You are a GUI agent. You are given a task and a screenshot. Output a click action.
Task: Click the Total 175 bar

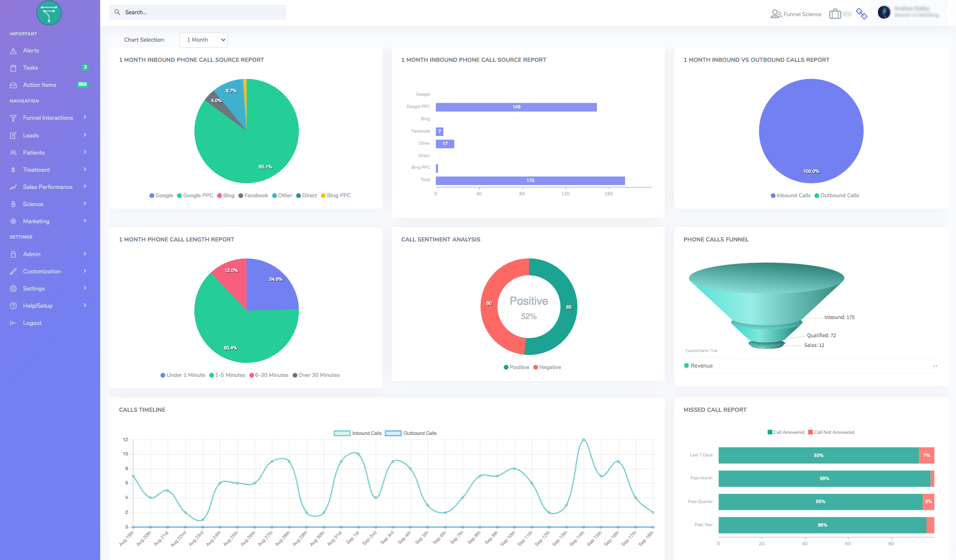tap(530, 181)
